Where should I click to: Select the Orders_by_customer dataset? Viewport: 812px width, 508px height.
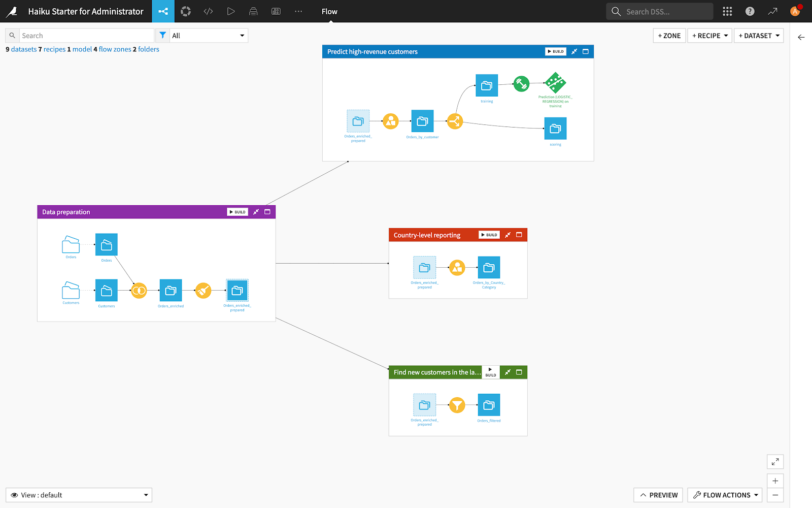tap(422, 121)
